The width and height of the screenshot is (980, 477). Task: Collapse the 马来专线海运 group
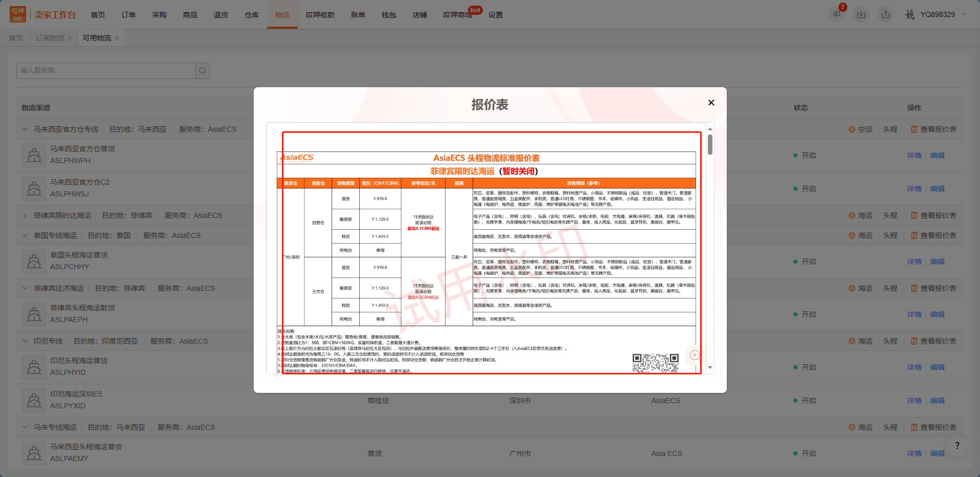pos(25,427)
